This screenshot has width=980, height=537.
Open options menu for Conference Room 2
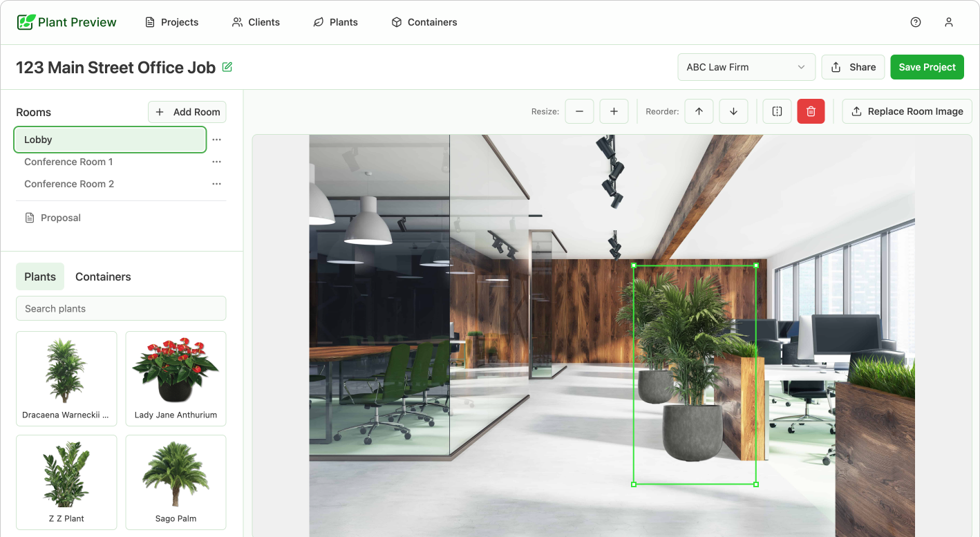coord(216,184)
